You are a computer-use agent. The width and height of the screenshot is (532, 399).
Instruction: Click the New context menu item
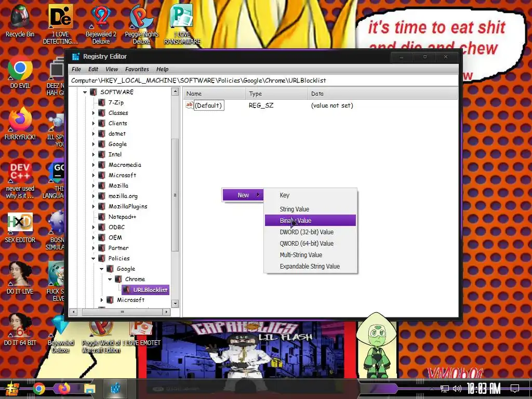[x=243, y=195]
